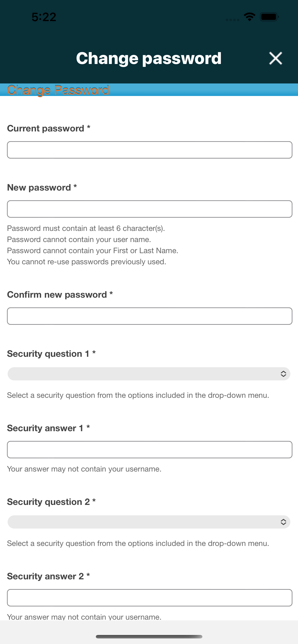The height and width of the screenshot is (644, 298).
Task: Tap the 5:22 clock in status bar
Action: click(44, 17)
